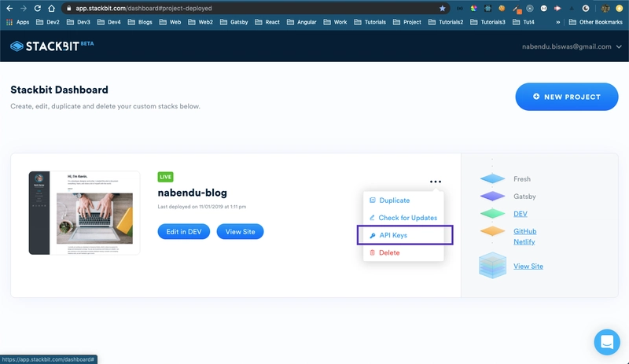Open the Angular bookmarks folder
Image resolution: width=629 pixels, height=364 pixels.
coord(302,22)
